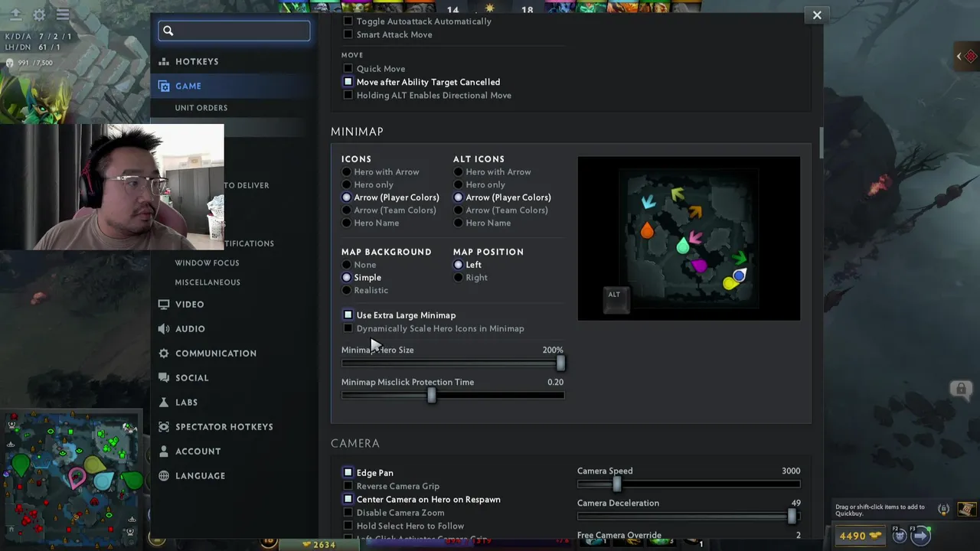Click the Language globe icon
The height and width of the screenshot is (551, 980).
pos(164,475)
